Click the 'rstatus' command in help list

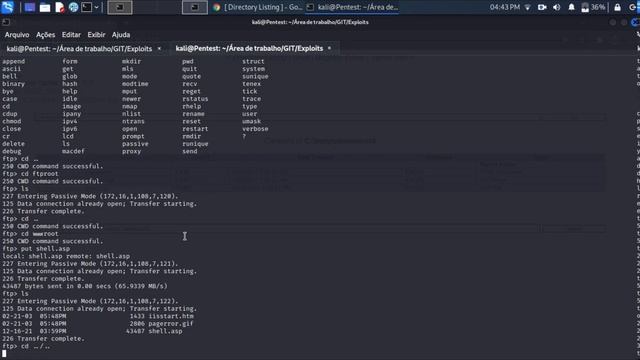(195, 99)
